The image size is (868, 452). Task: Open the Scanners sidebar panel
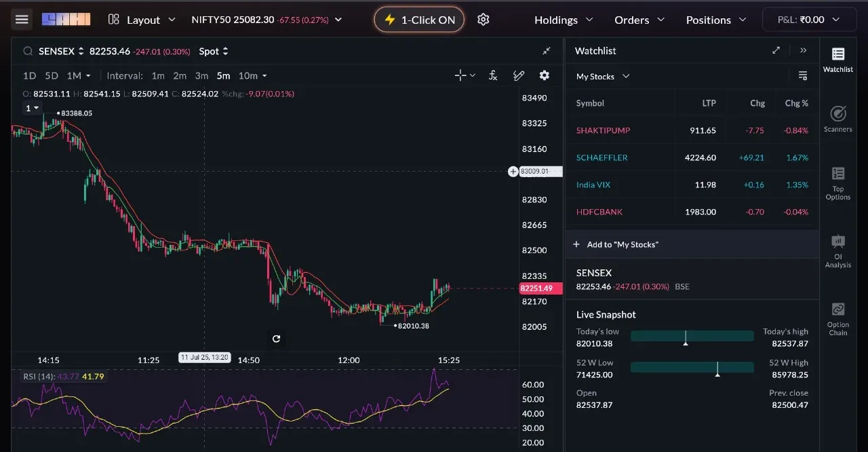pos(837,119)
